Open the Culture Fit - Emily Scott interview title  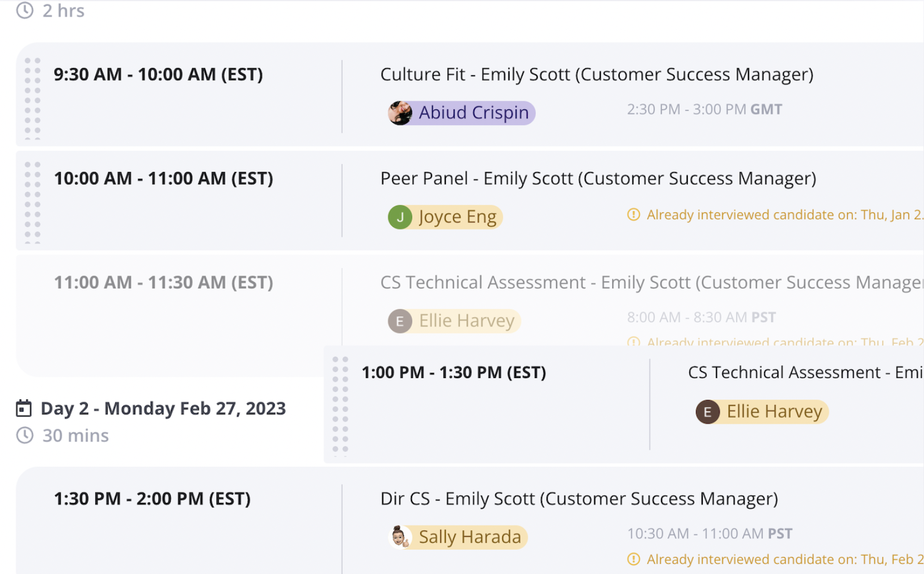point(597,74)
